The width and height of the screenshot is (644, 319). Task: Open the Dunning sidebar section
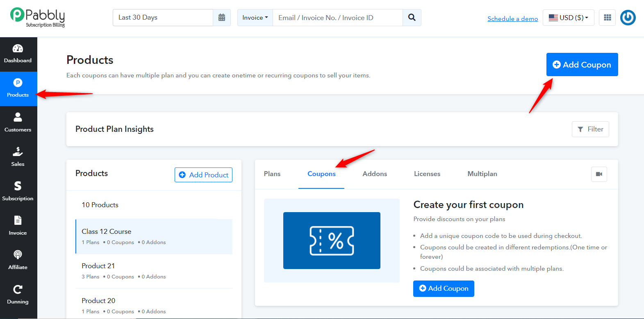coord(18,295)
